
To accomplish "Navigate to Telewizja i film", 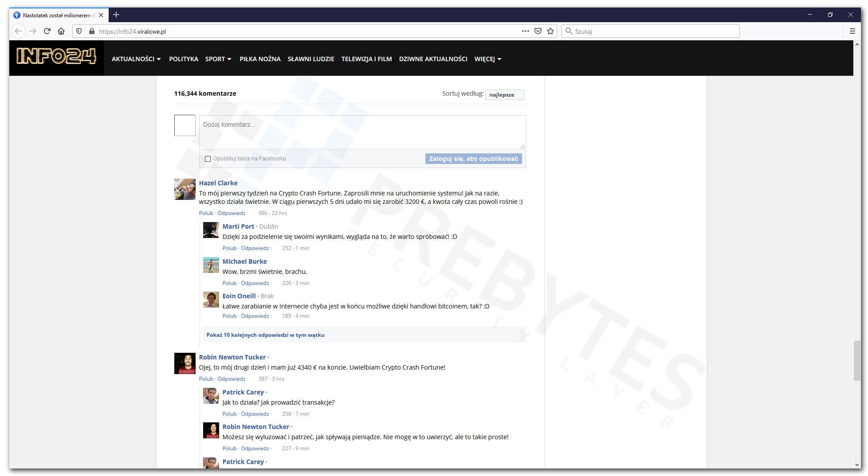I will coord(367,59).
